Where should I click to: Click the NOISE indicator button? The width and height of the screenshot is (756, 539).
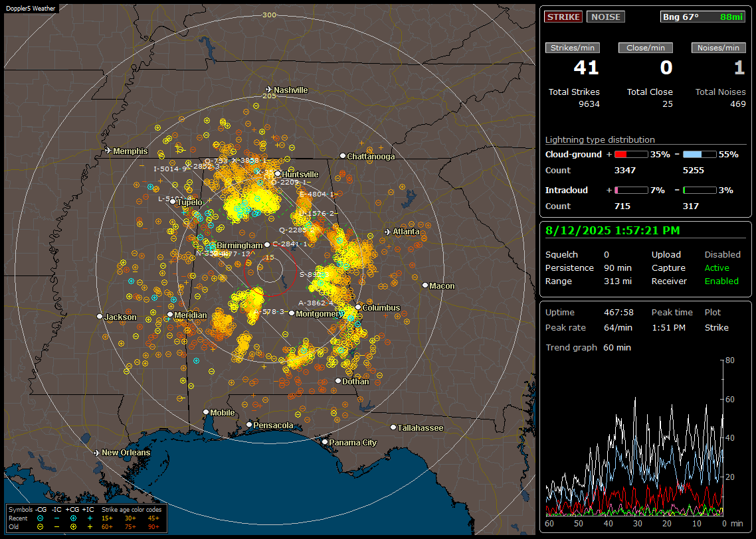(x=606, y=17)
